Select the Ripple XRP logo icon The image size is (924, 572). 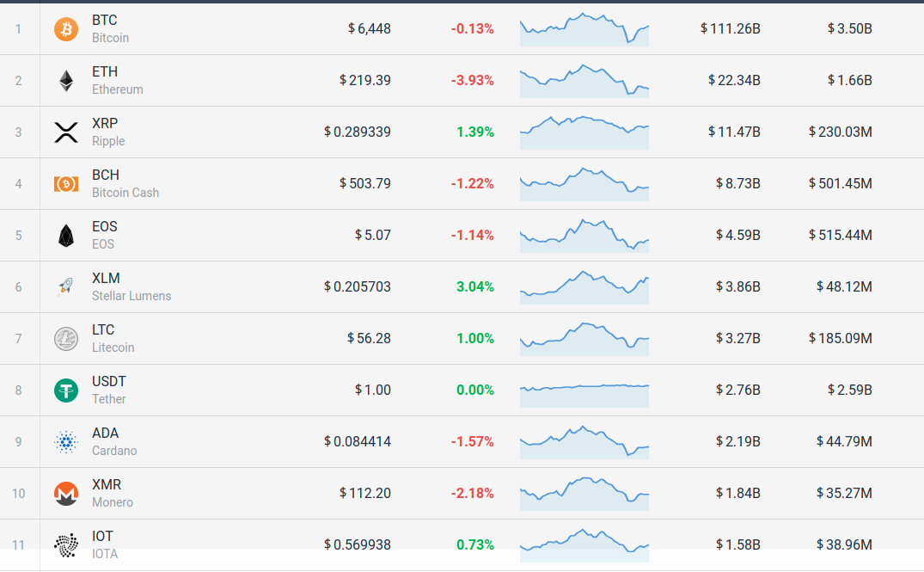[x=66, y=132]
